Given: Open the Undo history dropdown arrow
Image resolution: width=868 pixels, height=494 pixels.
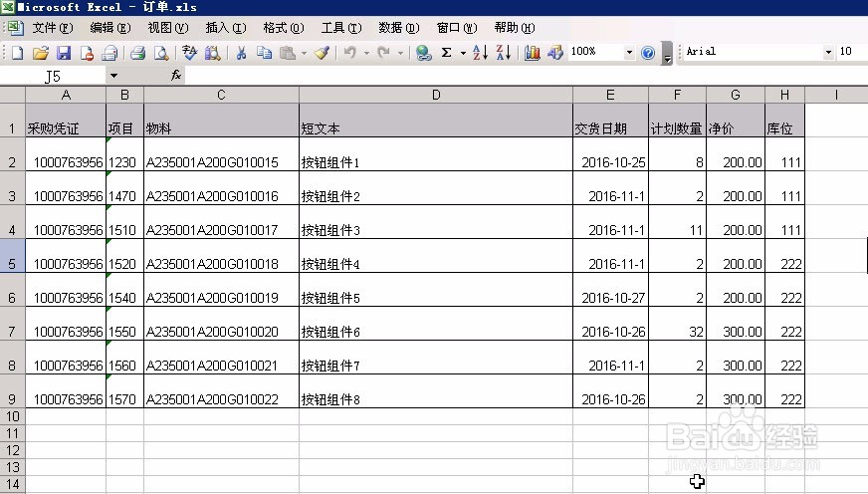Looking at the screenshot, I should (x=366, y=53).
